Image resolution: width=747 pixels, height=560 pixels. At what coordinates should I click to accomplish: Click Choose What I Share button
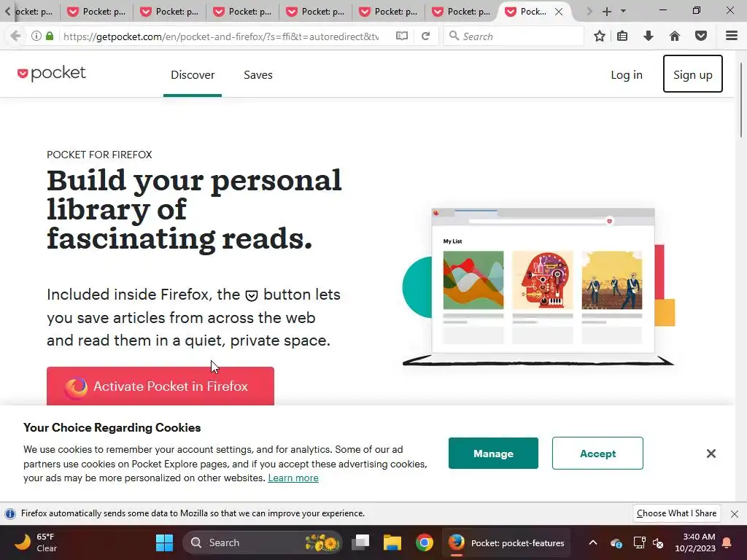pyautogui.click(x=676, y=513)
